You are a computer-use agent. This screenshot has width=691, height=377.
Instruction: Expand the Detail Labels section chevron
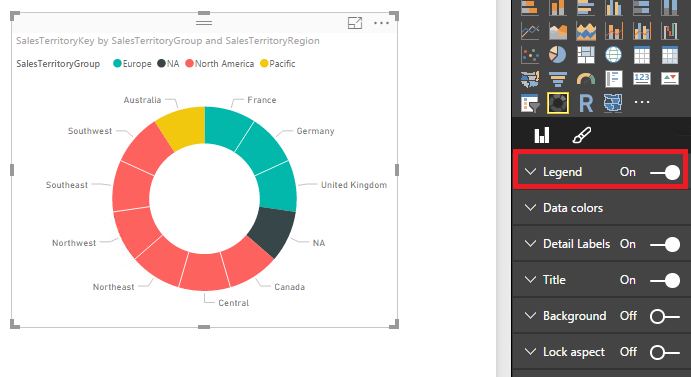(x=531, y=243)
